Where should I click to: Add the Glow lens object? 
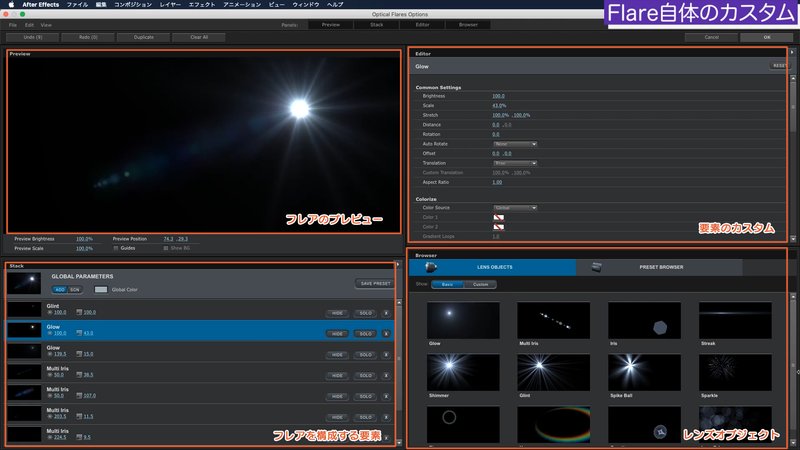pos(463,320)
